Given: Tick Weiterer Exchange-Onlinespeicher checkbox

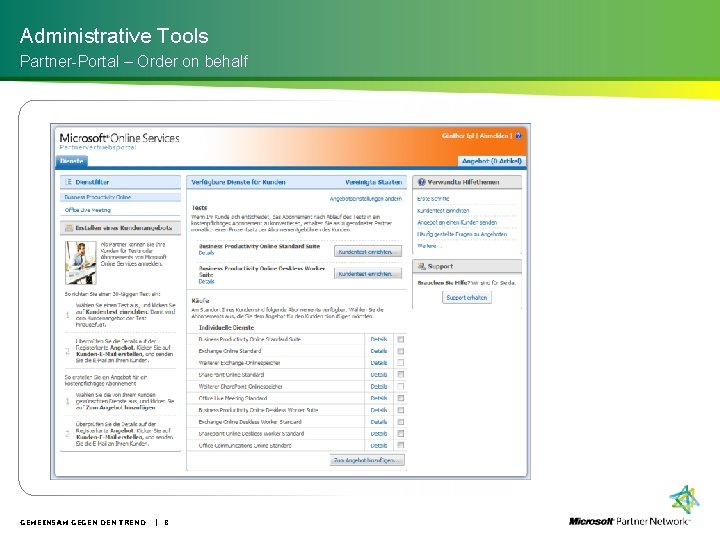Looking at the screenshot, I should point(400,363).
